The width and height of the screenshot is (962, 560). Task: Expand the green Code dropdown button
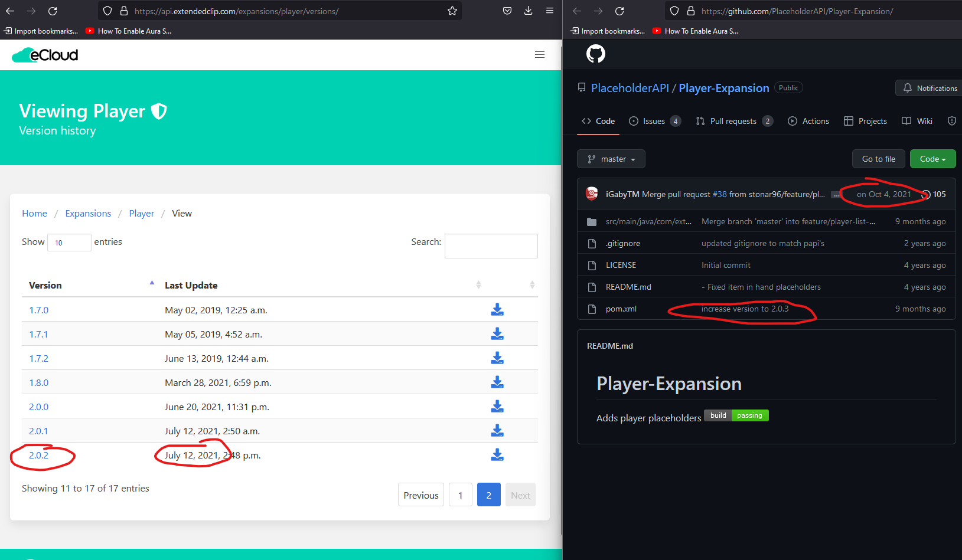point(933,159)
